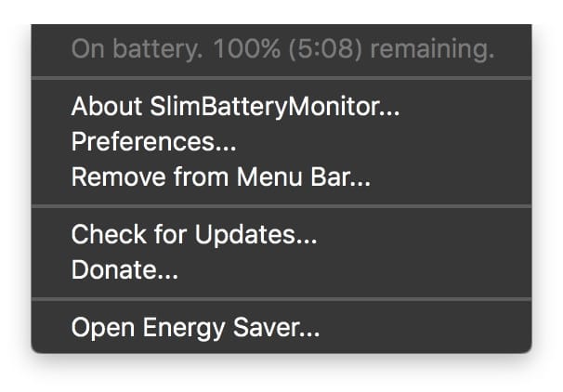
Task: Open About SlimBatteryMonitor menu entry
Action: 235,107
